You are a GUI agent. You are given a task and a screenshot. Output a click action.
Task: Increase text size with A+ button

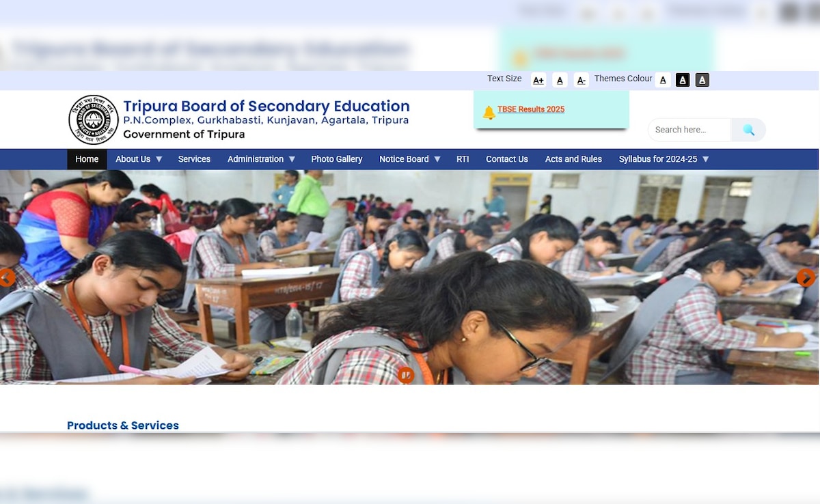[538, 80]
